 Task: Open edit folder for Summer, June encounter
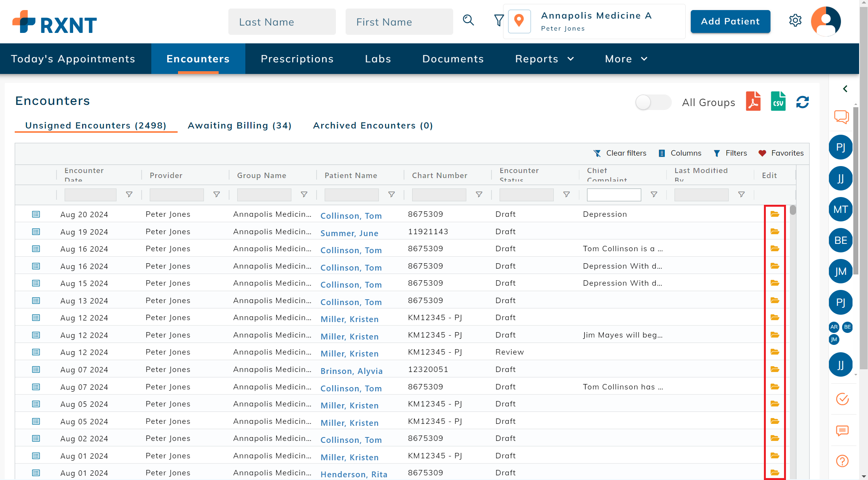coord(774,231)
